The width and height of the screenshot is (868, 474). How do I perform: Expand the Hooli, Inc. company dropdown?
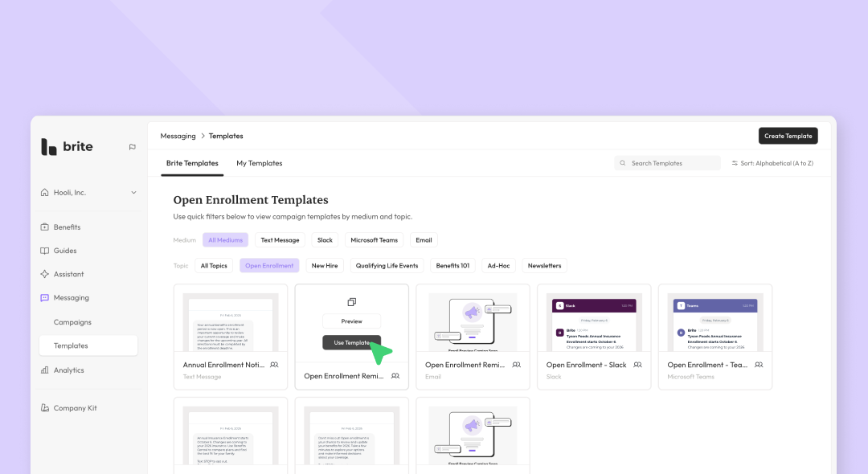point(133,193)
